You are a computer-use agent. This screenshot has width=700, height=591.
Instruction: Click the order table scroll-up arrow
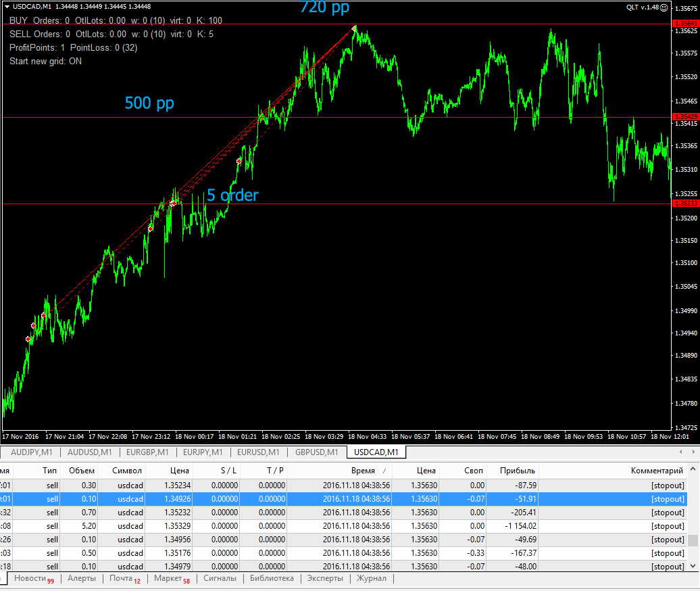pos(693,469)
